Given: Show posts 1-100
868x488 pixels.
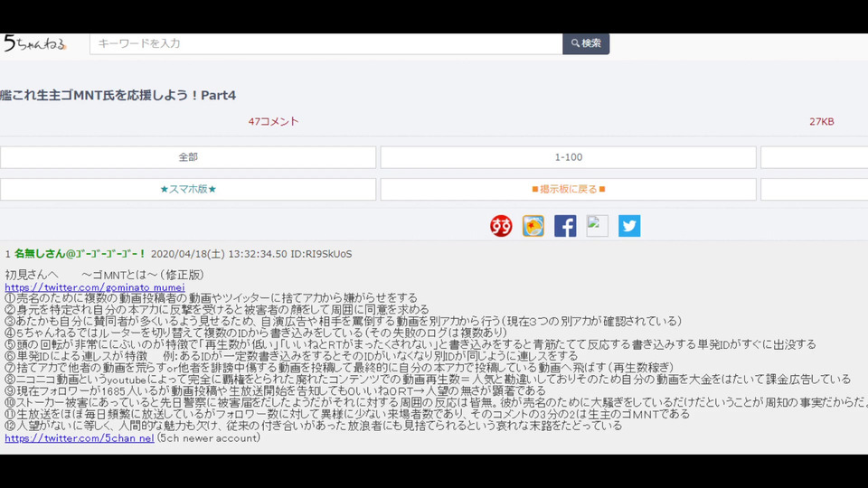Looking at the screenshot, I should [x=569, y=157].
